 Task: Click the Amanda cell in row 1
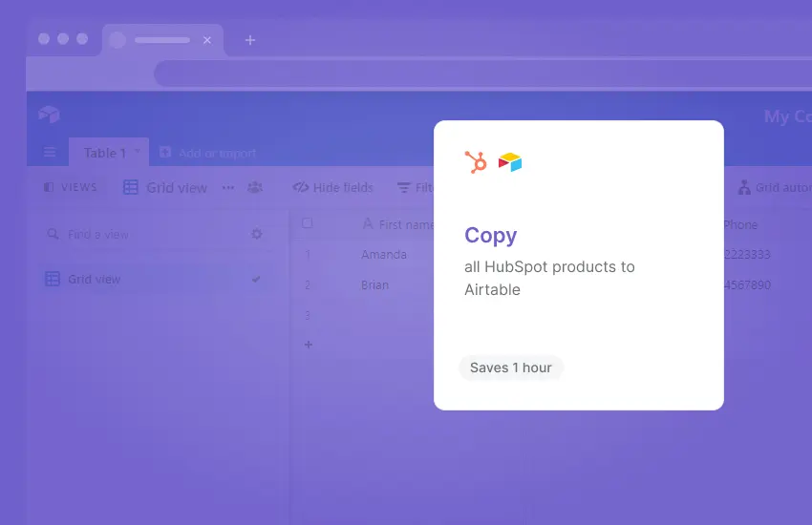(384, 255)
